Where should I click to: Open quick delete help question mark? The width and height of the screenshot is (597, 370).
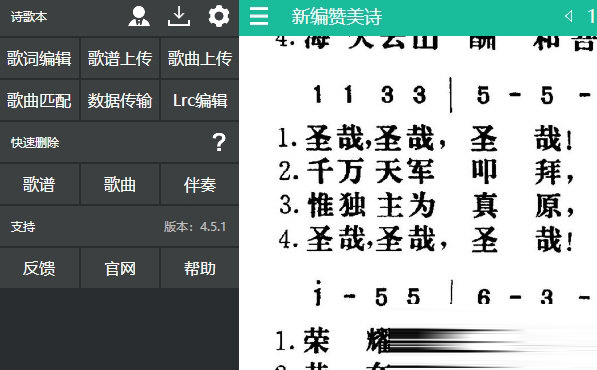tap(219, 142)
